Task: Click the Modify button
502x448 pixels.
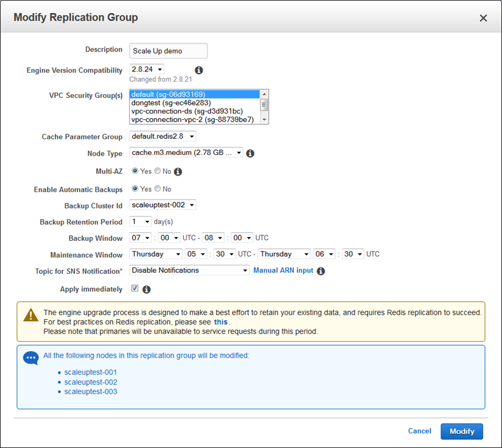Action: (462, 432)
